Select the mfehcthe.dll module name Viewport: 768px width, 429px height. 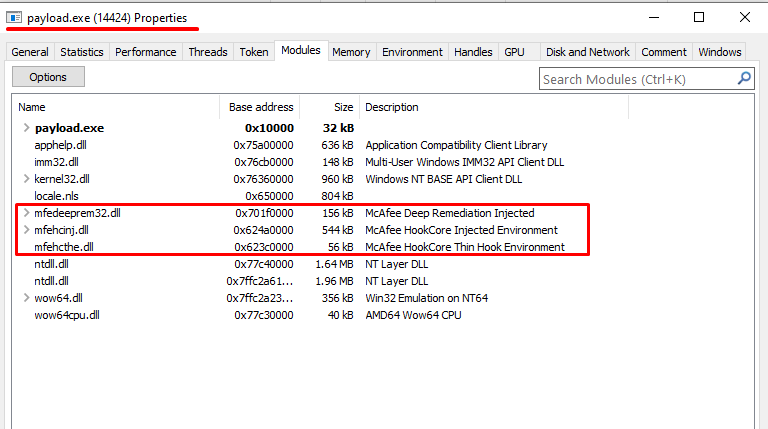click(64, 247)
